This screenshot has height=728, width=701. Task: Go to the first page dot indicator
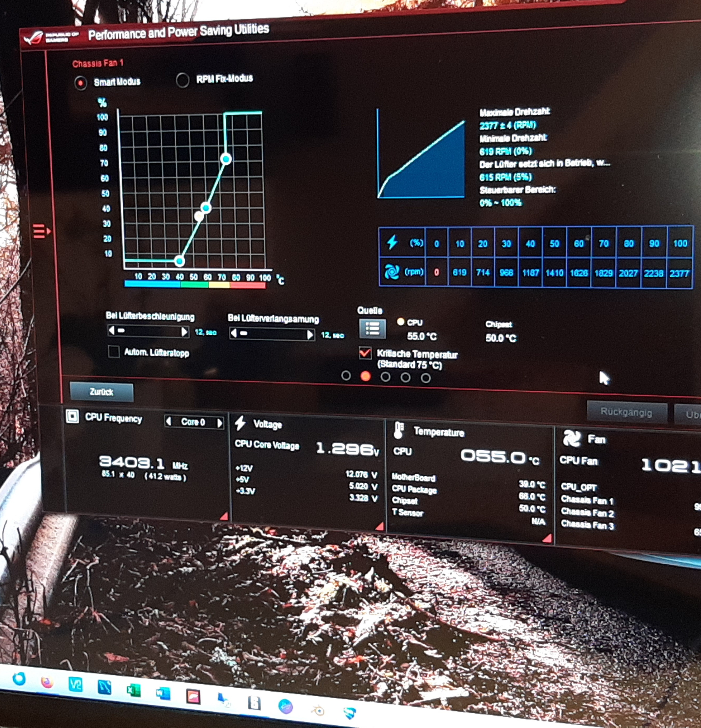[346, 375]
